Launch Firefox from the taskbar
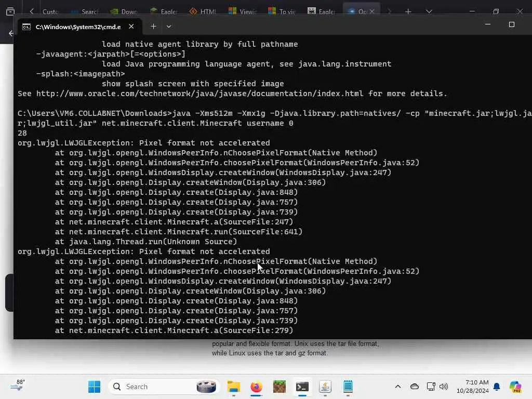 pyautogui.click(x=256, y=387)
